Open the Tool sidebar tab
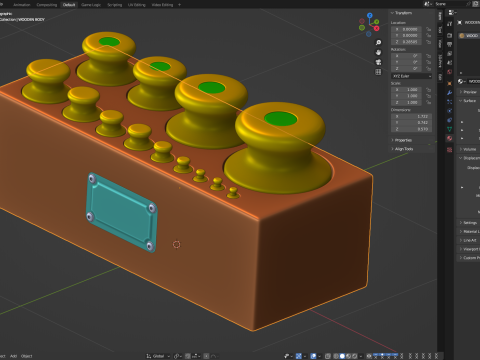Image resolution: width=480 pixels, height=360 pixels. tap(440, 30)
